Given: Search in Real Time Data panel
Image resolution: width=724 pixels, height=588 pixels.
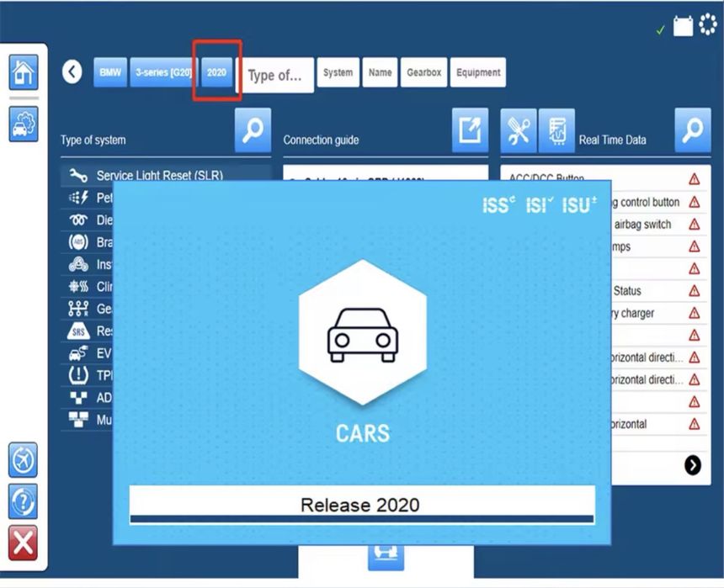Looking at the screenshot, I should [x=693, y=130].
